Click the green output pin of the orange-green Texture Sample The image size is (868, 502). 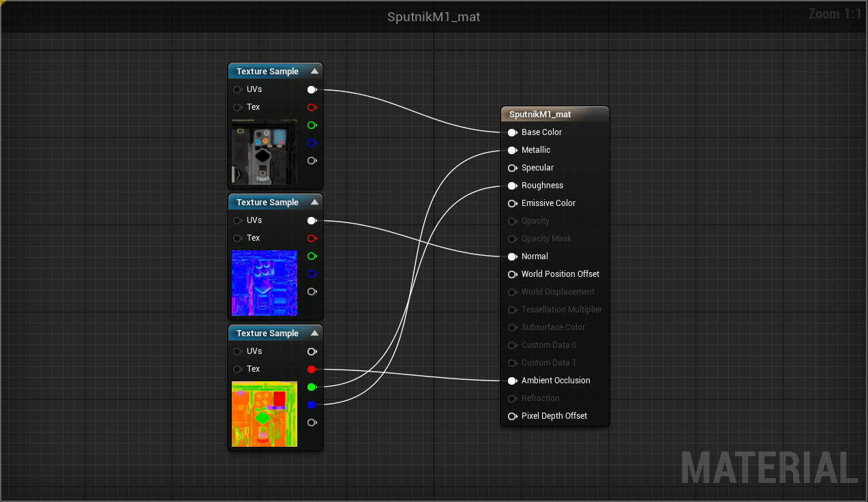coord(312,387)
